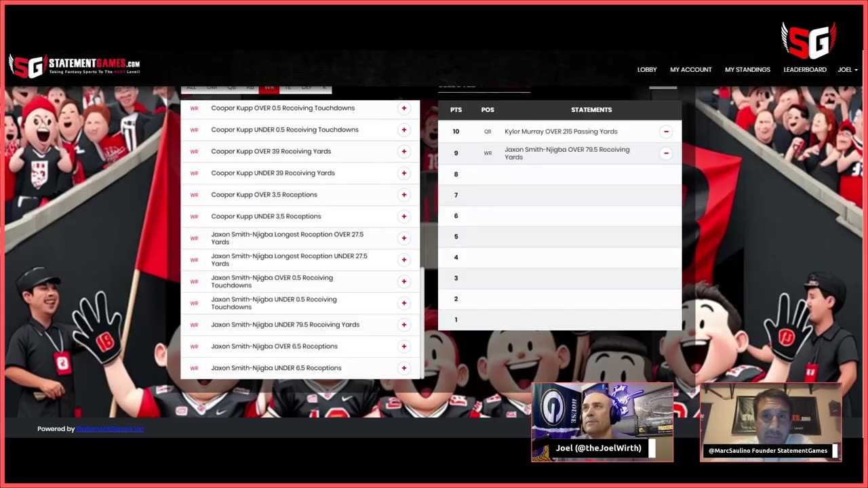Add Smith-Njigba Longest Reception UNDER 27.5 Yards

point(404,260)
